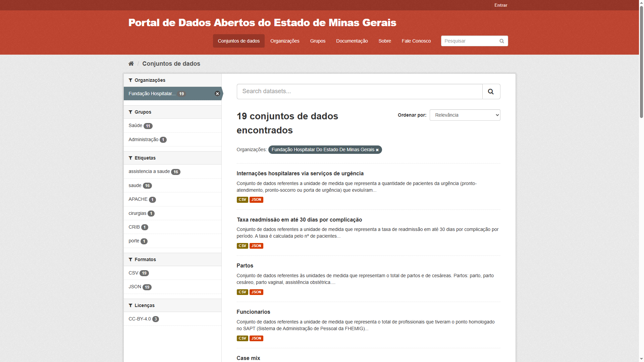Select the assistencia a saude tag filter
Screen dimensions: 644x362
click(149, 172)
